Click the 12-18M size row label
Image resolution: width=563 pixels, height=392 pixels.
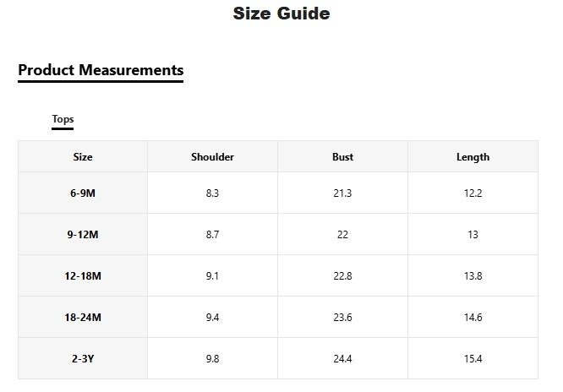(x=83, y=276)
